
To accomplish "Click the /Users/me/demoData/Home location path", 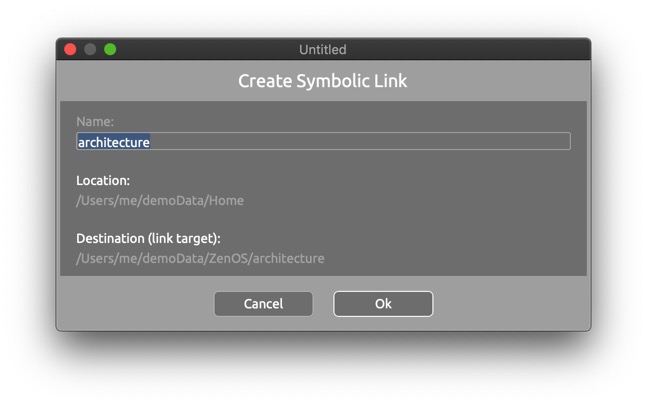I will (x=160, y=200).
